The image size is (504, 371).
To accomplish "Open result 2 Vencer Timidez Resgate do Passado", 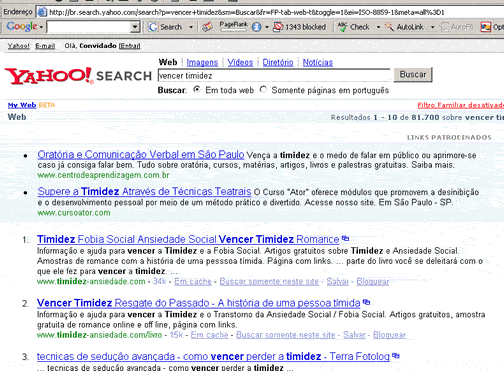I will tap(199, 303).
